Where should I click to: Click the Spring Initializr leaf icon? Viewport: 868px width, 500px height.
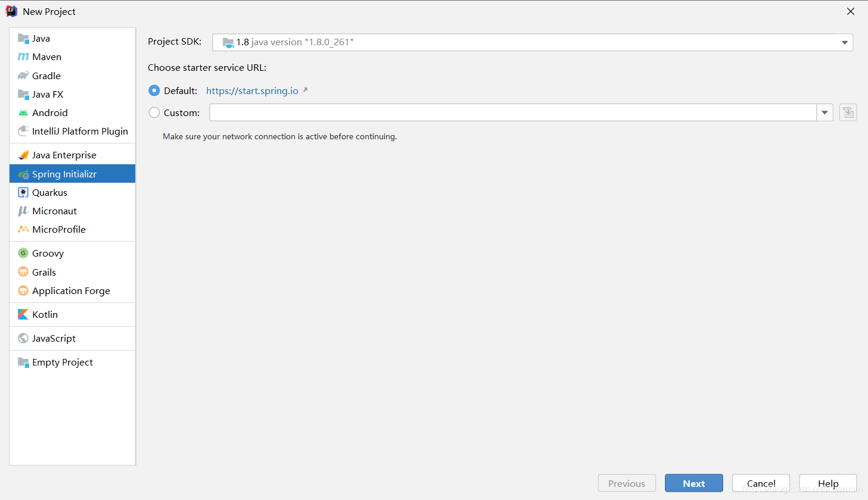click(x=23, y=174)
